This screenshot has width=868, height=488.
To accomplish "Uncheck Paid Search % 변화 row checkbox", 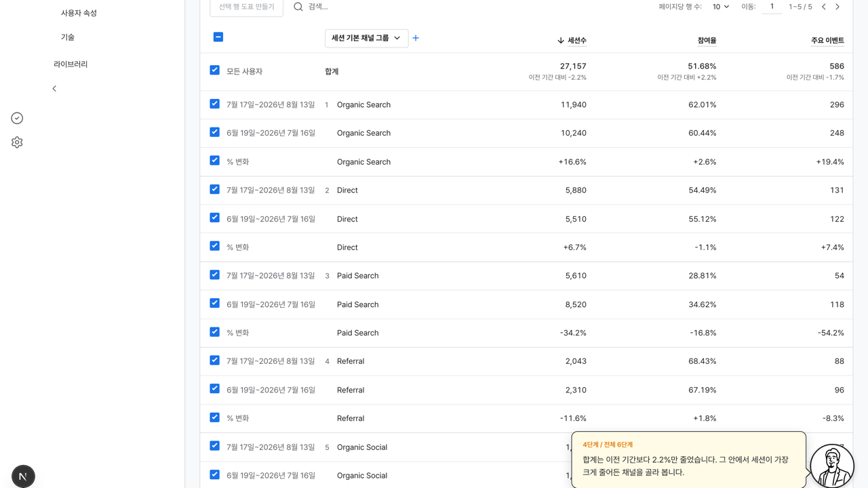I will 215,331.
